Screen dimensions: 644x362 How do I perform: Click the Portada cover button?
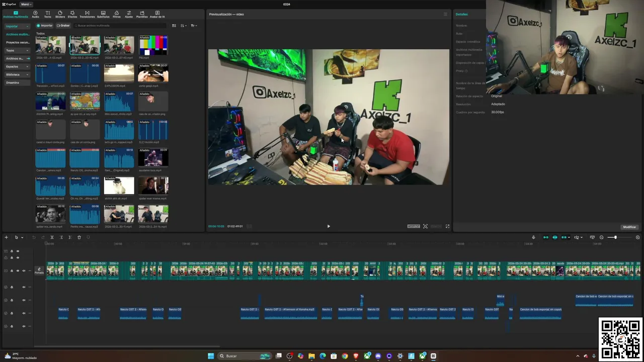pos(39,270)
